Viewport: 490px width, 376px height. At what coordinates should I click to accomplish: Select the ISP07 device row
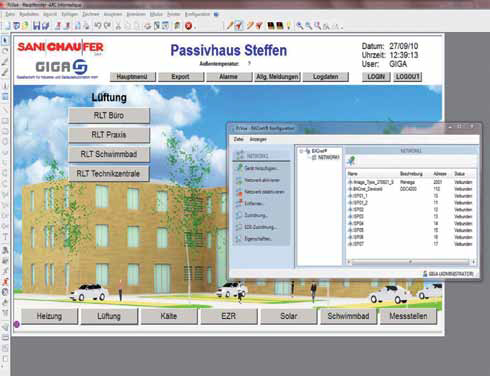tap(410, 244)
